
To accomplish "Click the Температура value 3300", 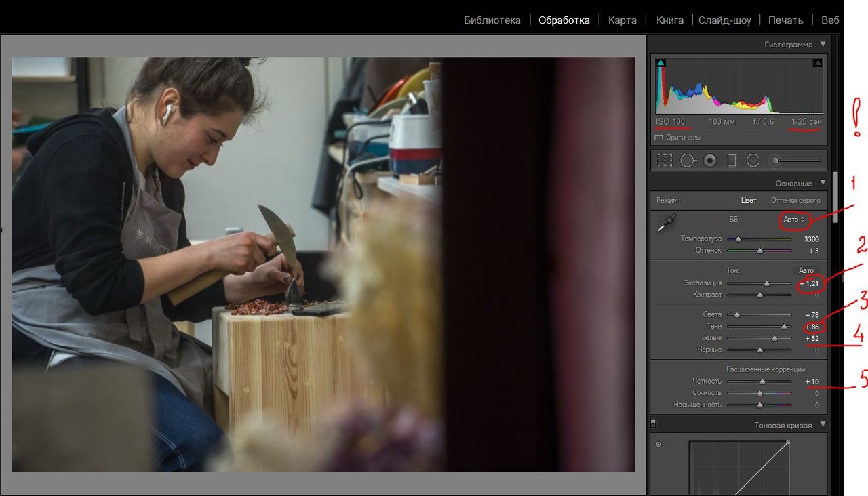I will tap(811, 239).
